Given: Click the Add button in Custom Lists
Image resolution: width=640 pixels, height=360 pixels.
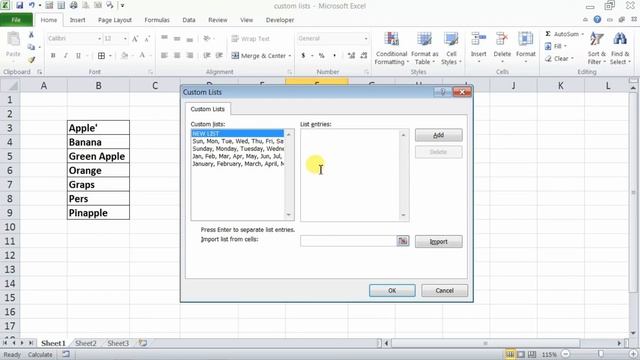Looking at the screenshot, I should [x=439, y=135].
